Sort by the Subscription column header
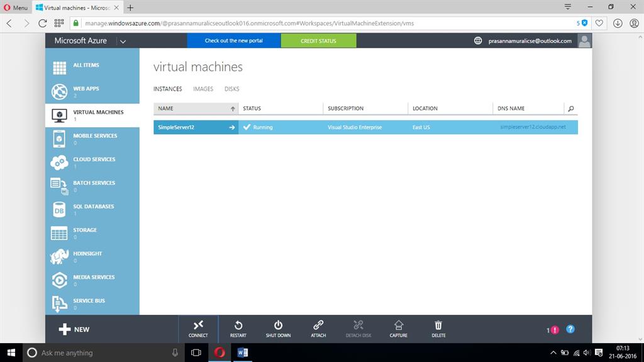The width and height of the screenshot is (644, 362). 365,108
